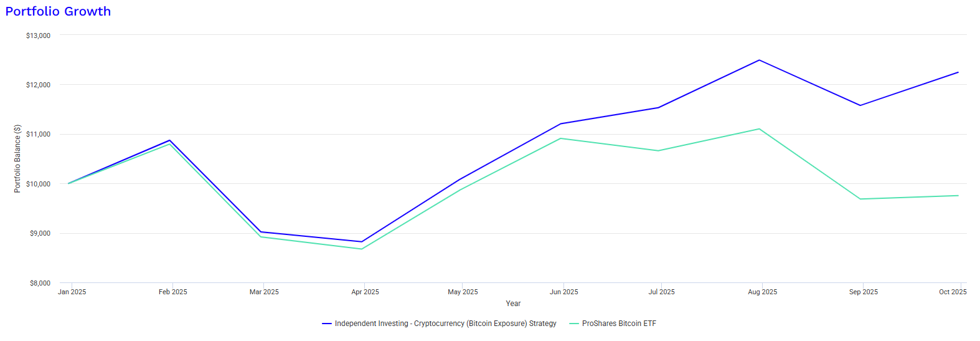Click the blue line's Jun 2025 data point
Screen dimensions: 980x341
click(561, 123)
